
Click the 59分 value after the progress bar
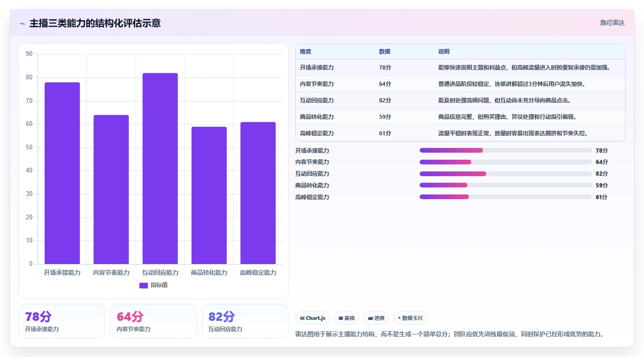tap(602, 186)
